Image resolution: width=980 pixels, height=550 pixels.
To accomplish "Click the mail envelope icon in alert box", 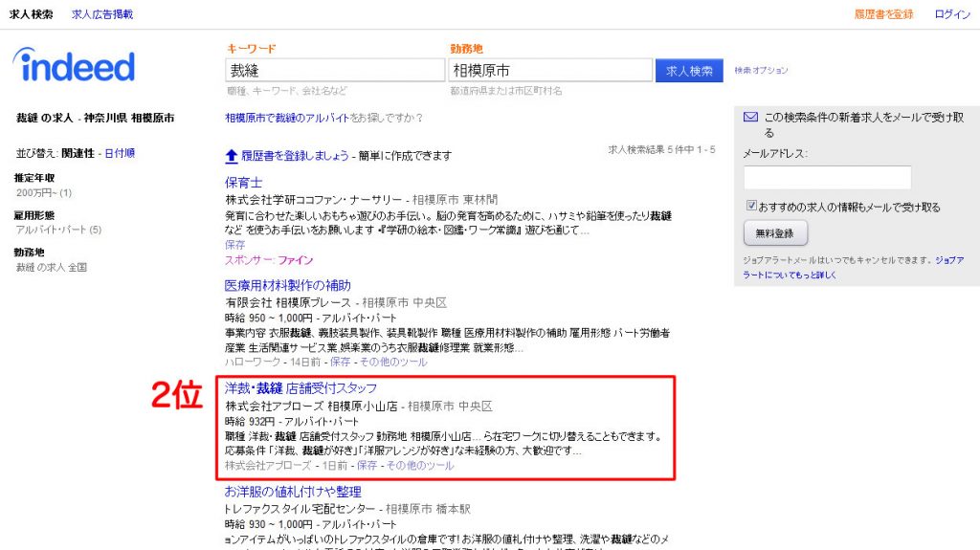I will pos(750,117).
